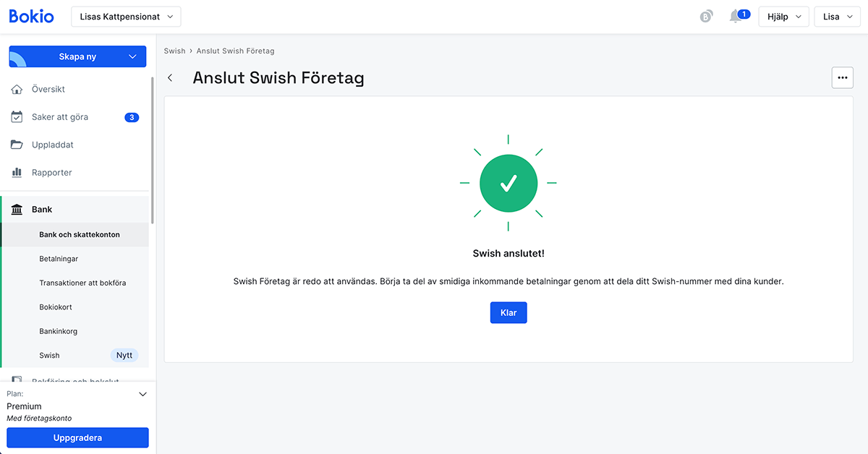Select the Rapporter bar chart icon
Viewport: 868px width, 454px height.
coord(16,172)
